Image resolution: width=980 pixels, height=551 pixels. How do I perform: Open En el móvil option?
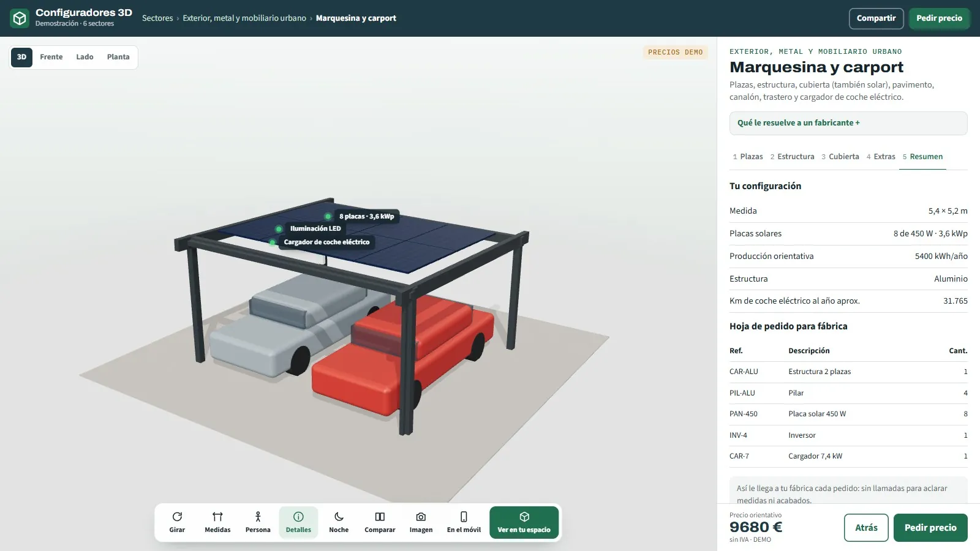464,522
